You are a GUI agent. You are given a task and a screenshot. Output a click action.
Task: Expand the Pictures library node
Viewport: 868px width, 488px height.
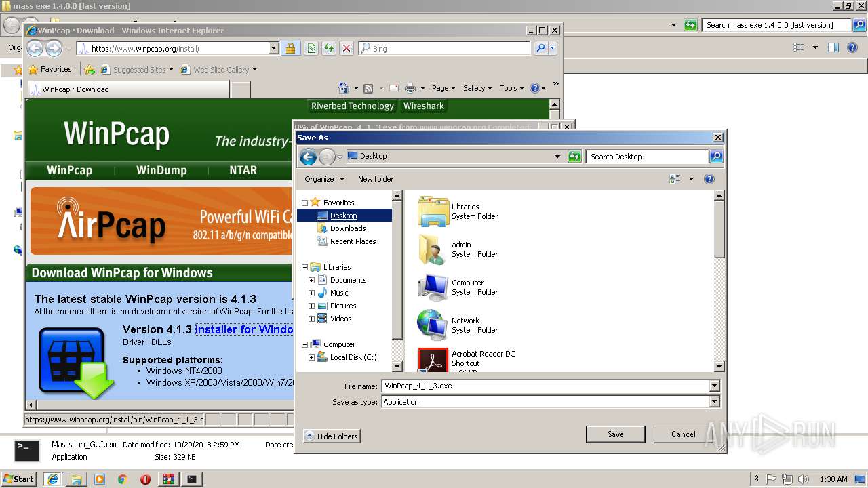point(312,306)
